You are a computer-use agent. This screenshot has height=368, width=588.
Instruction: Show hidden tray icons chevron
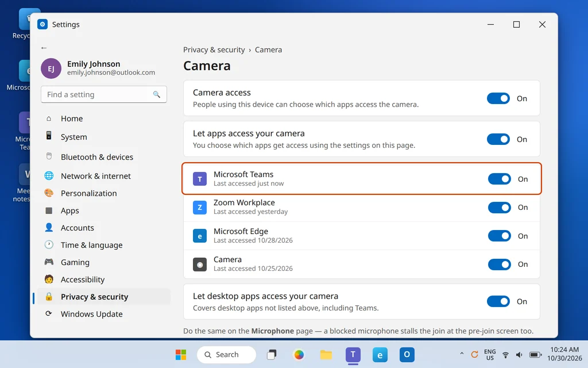coord(462,354)
